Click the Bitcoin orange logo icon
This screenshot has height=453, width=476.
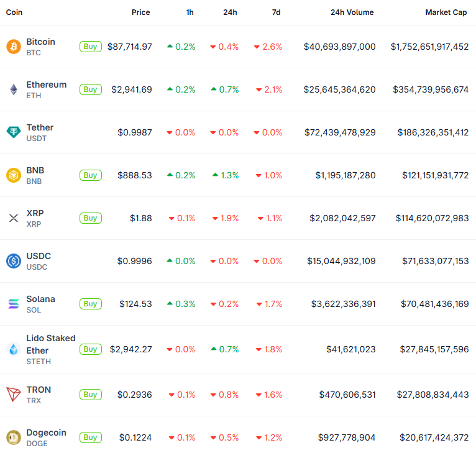(13, 47)
